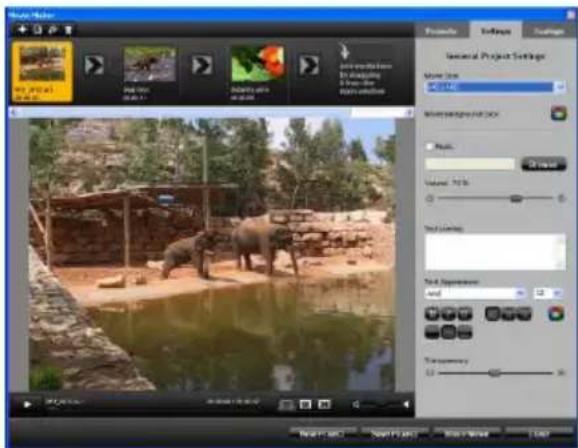The height and width of the screenshot is (448, 578).
Task: Click the Make Movie button
Action: [x=467, y=434]
